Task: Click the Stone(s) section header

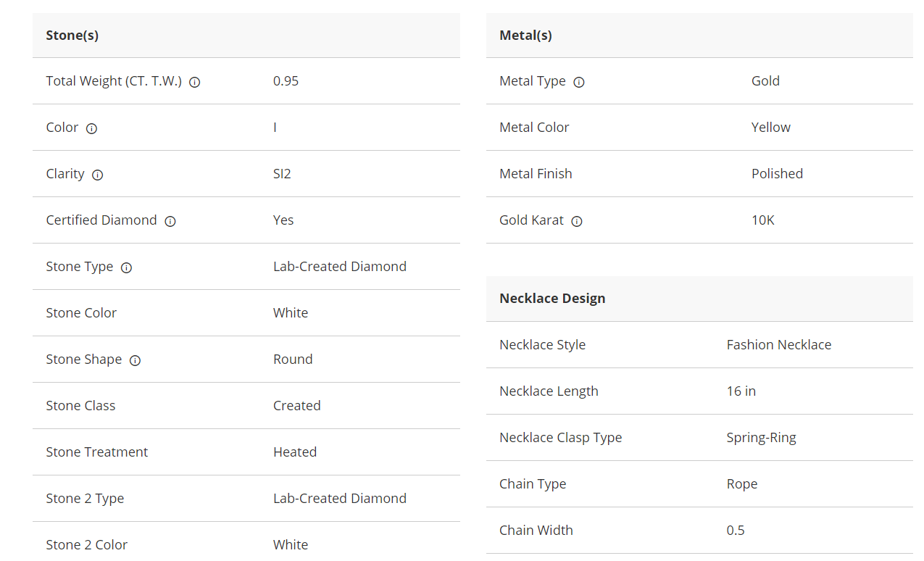Action: click(x=72, y=35)
